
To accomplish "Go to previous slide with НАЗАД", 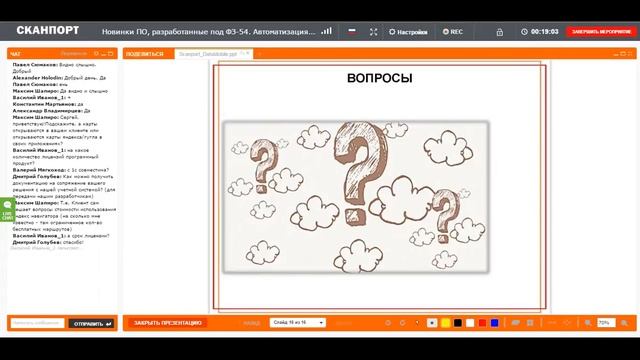I will [251, 323].
